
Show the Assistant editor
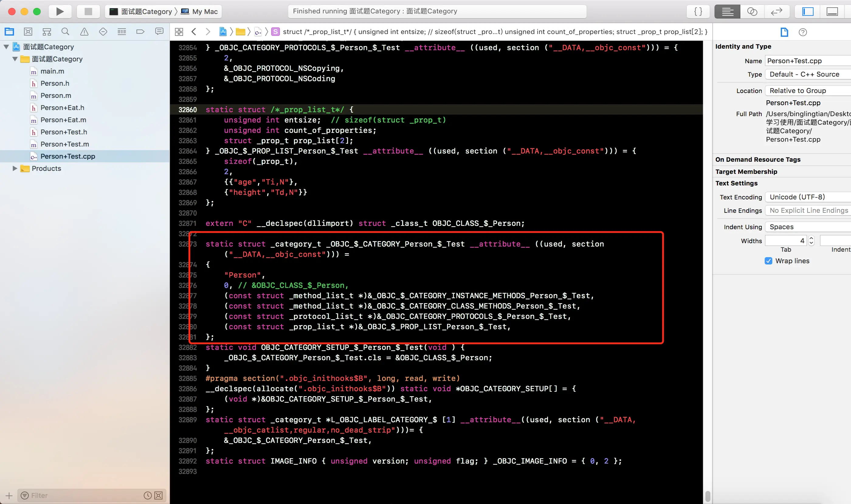click(752, 12)
